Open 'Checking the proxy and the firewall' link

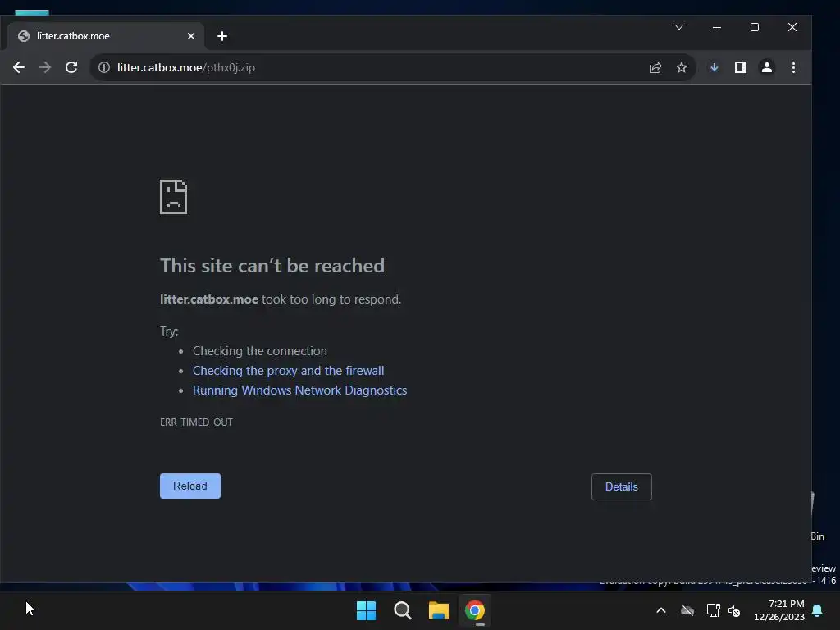click(288, 371)
